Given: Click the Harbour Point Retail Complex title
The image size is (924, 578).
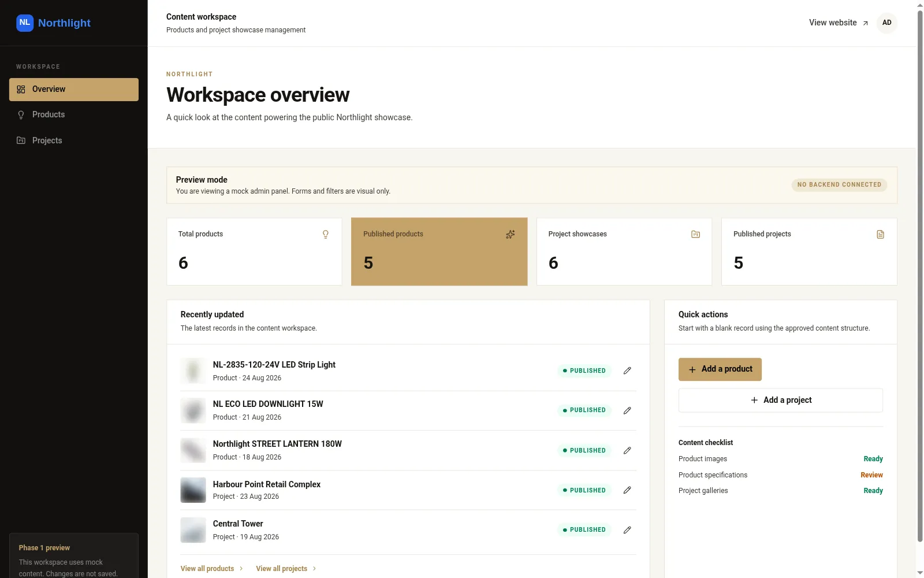Looking at the screenshot, I should click(x=266, y=484).
